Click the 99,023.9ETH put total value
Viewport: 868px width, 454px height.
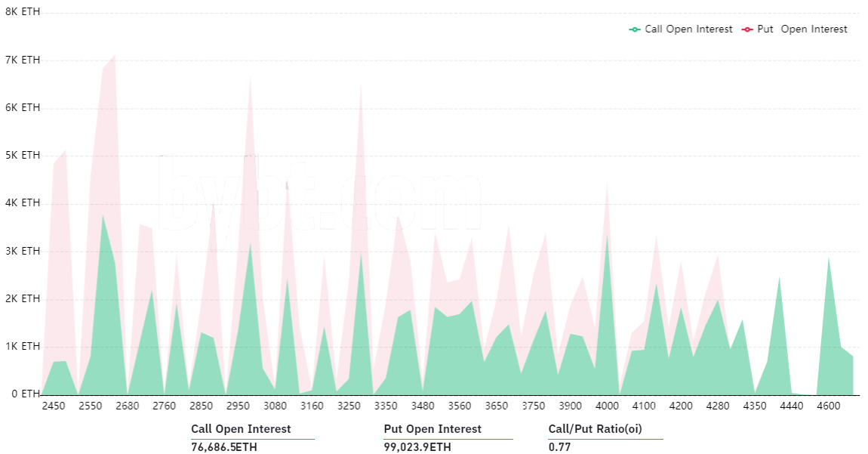click(417, 446)
